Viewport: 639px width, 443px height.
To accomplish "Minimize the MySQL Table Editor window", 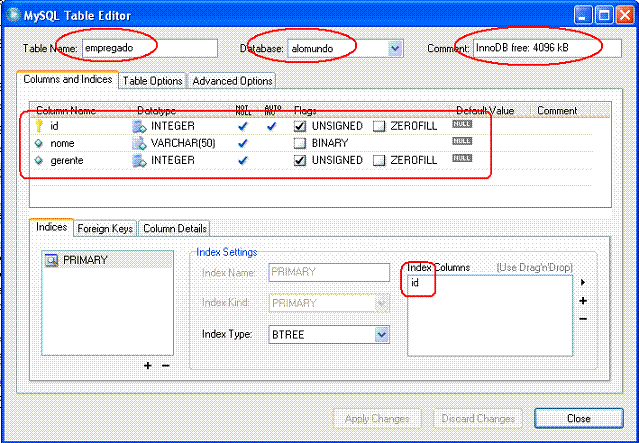I will click(x=583, y=15).
